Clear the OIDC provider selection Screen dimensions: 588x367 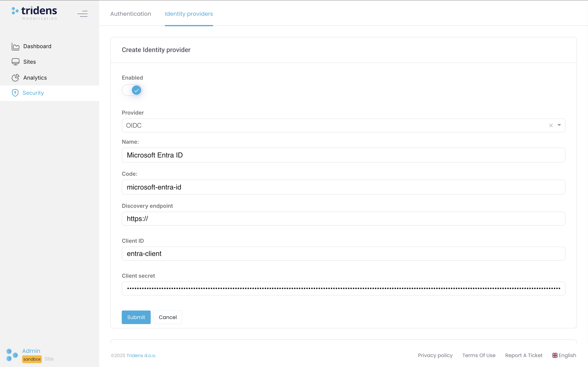click(x=551, y=125)
